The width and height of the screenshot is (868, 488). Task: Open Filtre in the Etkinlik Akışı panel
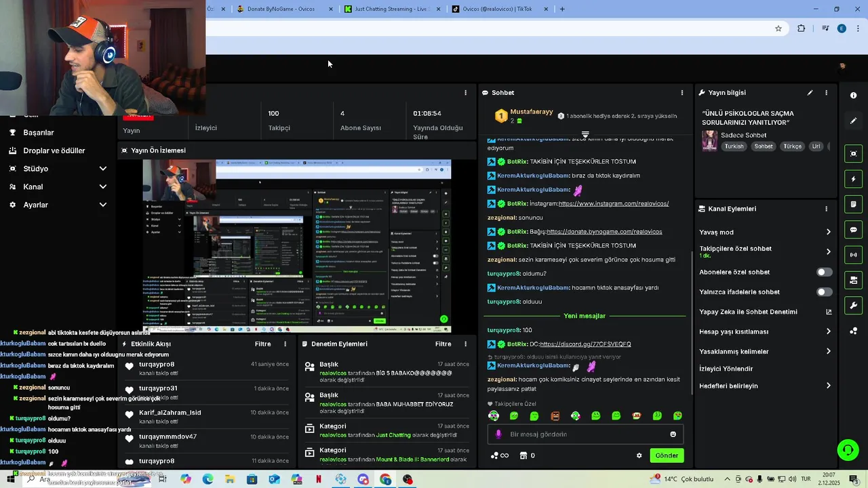coord(263,344)
